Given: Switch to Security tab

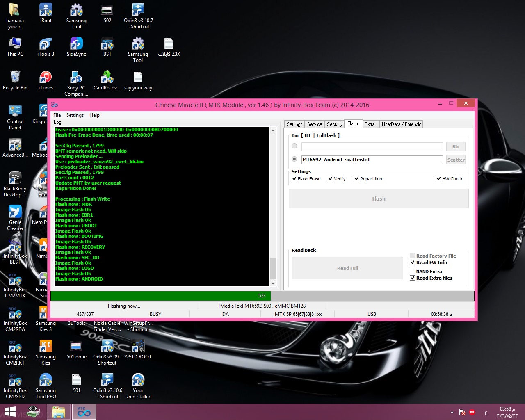Looking at the screenshot, I should [335, 124].
